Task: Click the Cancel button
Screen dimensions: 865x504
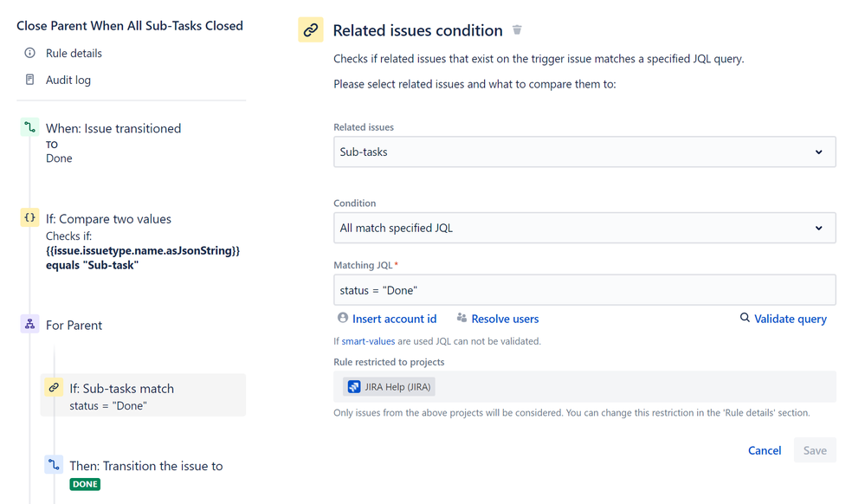Action: [765, 450]
